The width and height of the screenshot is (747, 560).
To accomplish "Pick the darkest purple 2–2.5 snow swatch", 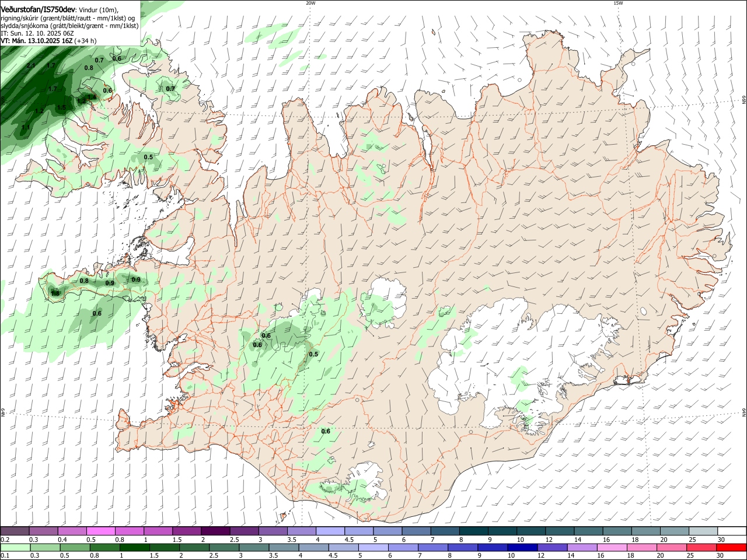I will pos(215,531).
